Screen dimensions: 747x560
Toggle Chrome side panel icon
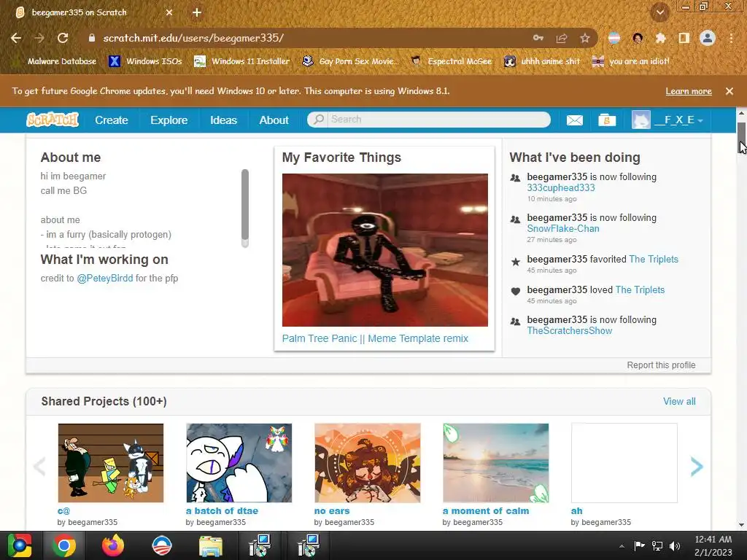click(x=684, y=38)
